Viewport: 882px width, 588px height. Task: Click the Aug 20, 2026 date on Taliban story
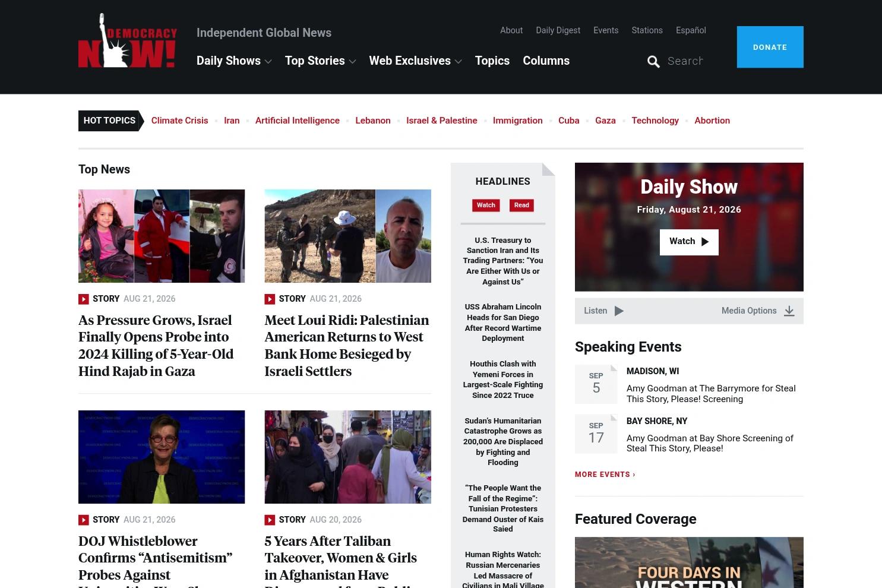[x=336, y=520]
